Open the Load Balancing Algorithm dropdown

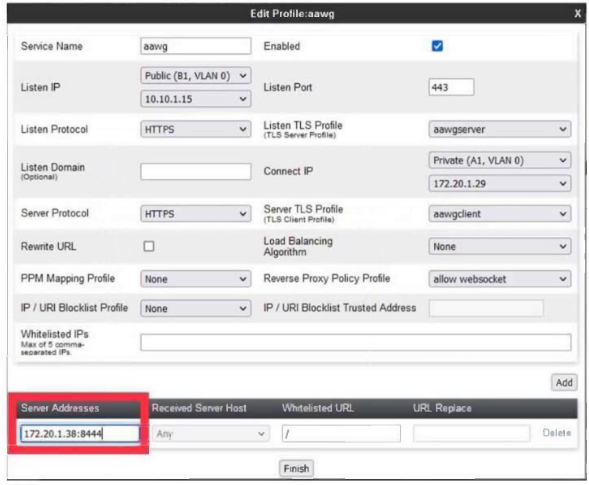point(500,246)
